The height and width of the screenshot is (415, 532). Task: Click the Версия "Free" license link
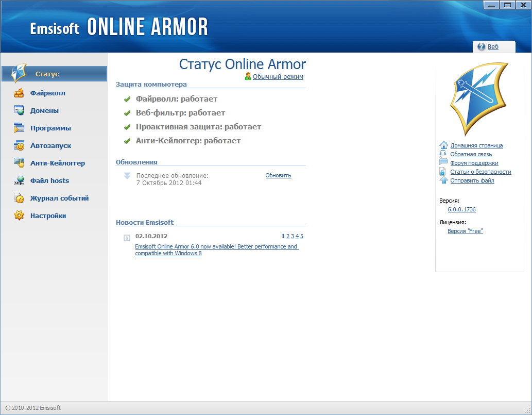pos(465,231)
